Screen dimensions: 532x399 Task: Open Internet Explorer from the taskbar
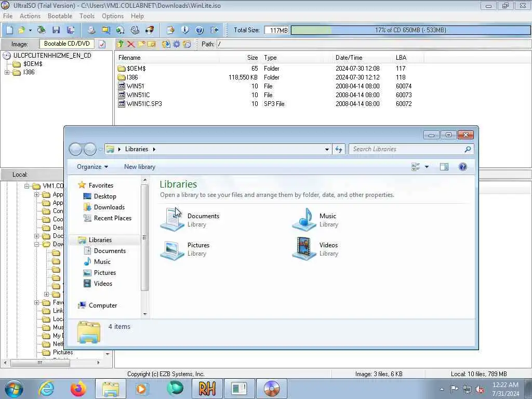coord(46,389)
